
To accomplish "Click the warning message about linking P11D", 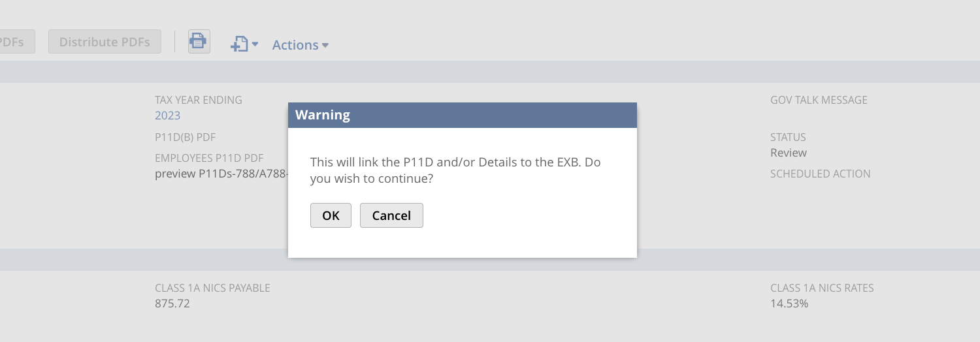I will (455, 170).
